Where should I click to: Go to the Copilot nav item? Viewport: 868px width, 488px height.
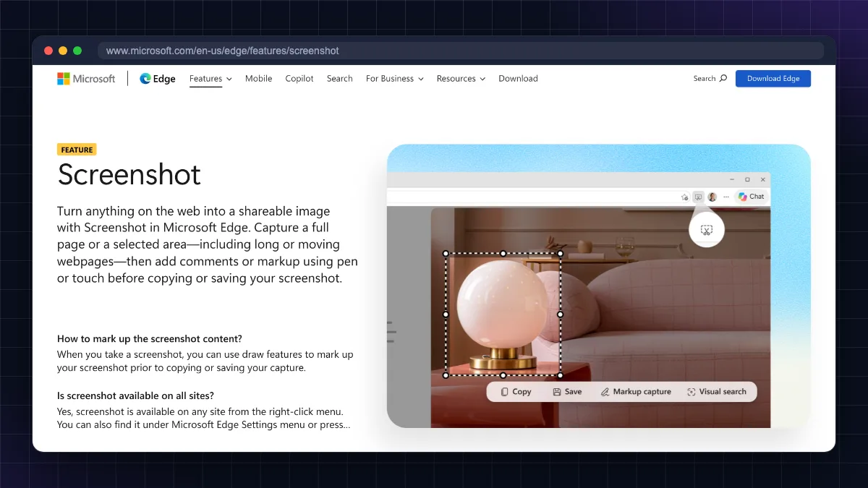(x=299, y=79)
